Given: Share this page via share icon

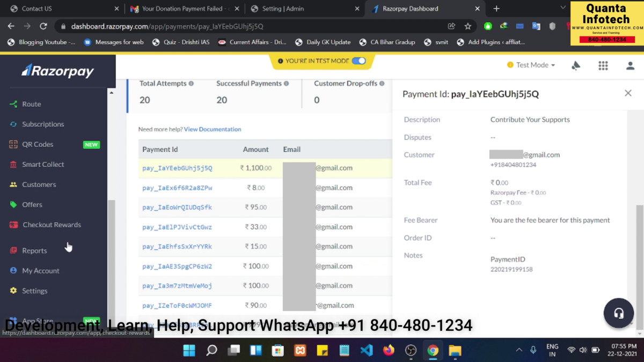Looking at the screenshot, I should pyautogui.click(x=452, y=26).
